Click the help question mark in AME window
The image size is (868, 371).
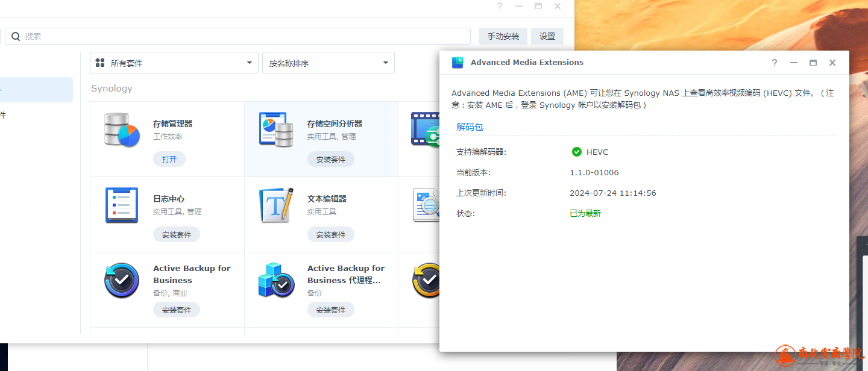(x=775, y=63)
